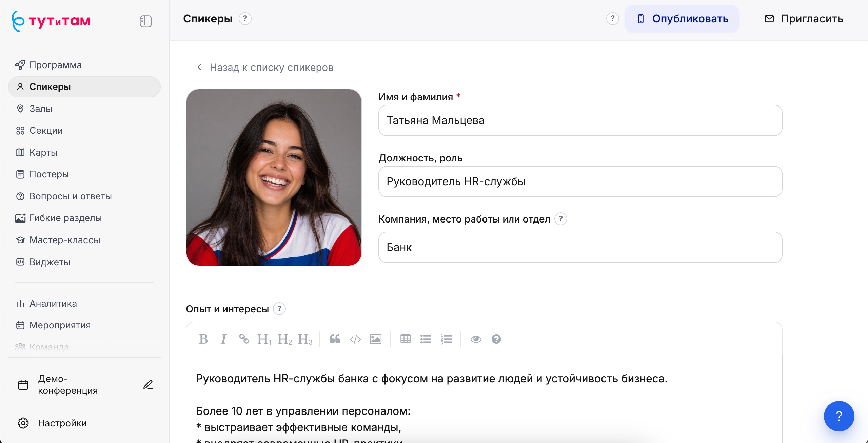Toggle italic formatting in editor

[x=223, y=339]
